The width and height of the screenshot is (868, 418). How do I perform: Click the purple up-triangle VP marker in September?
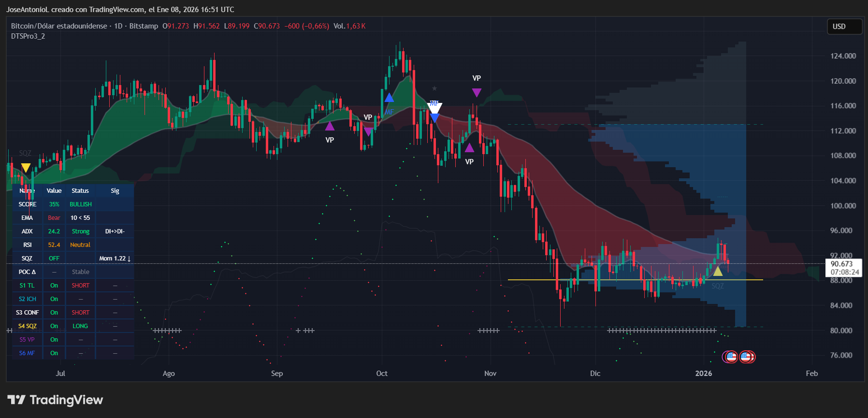tap(330, 127)
